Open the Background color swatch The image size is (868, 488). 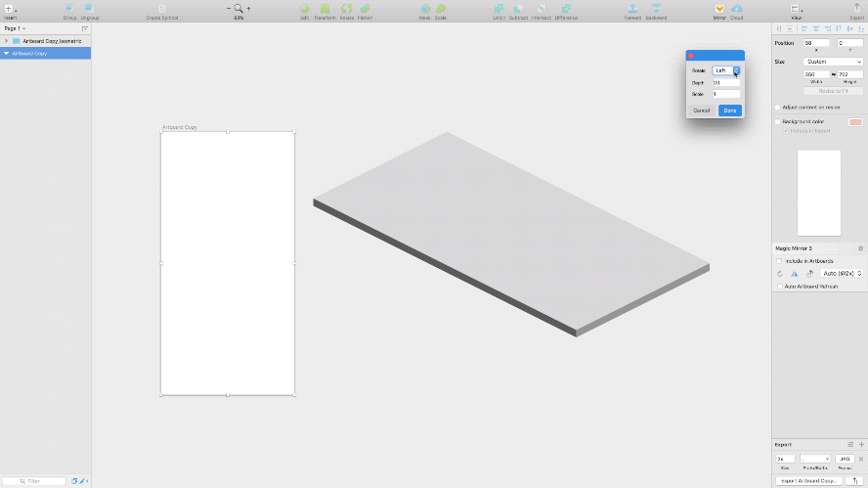[x=855, y=122]
